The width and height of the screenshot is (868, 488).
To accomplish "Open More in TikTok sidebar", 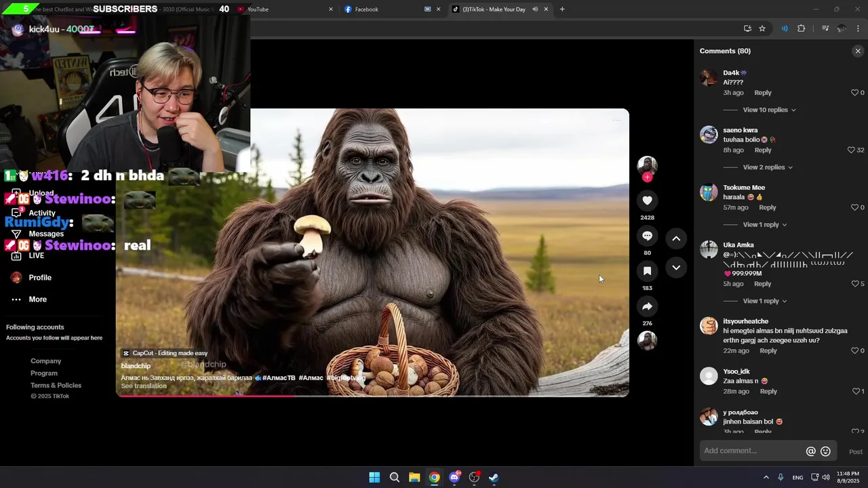I will [29, 300].
